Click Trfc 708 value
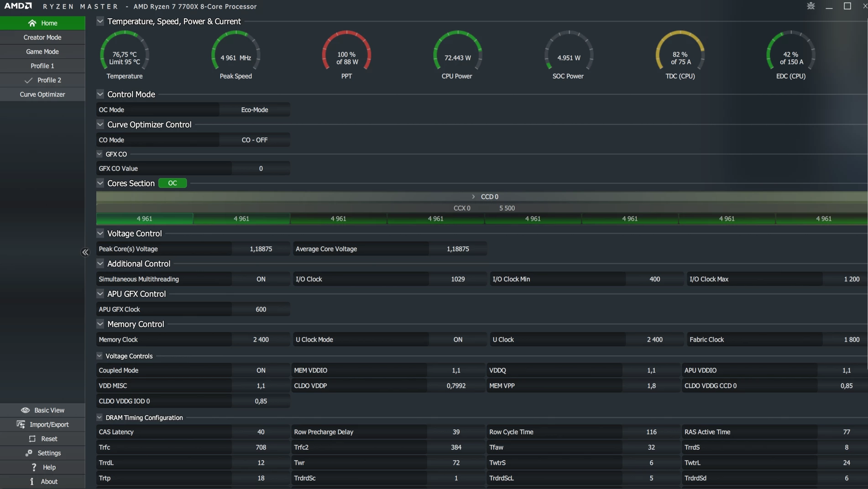 point(261,447)
